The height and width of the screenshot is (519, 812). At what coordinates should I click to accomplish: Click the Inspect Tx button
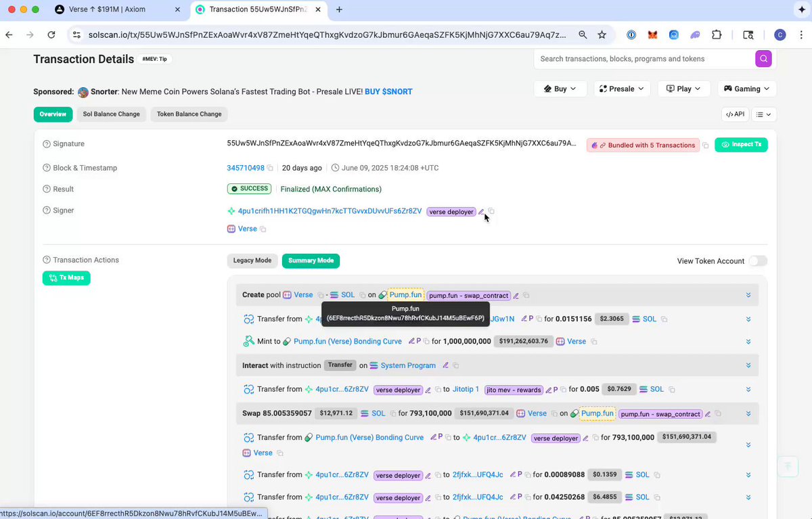tap(741, 145)
